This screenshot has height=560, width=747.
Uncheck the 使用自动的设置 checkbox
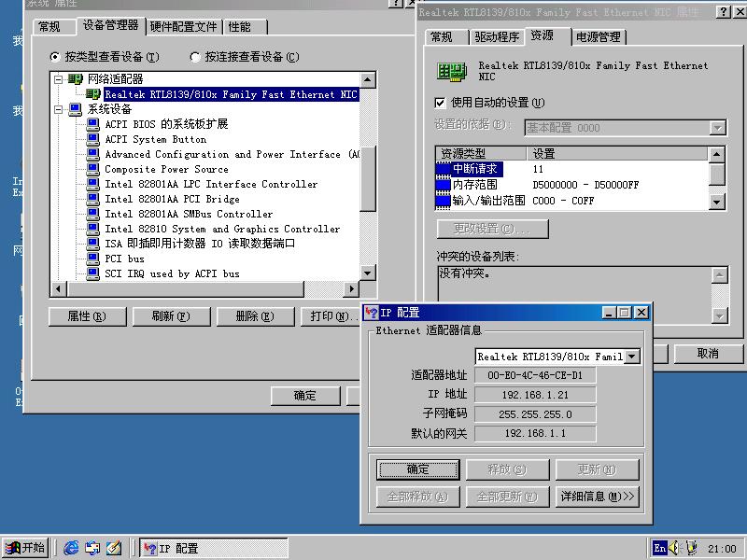[441, 103]
